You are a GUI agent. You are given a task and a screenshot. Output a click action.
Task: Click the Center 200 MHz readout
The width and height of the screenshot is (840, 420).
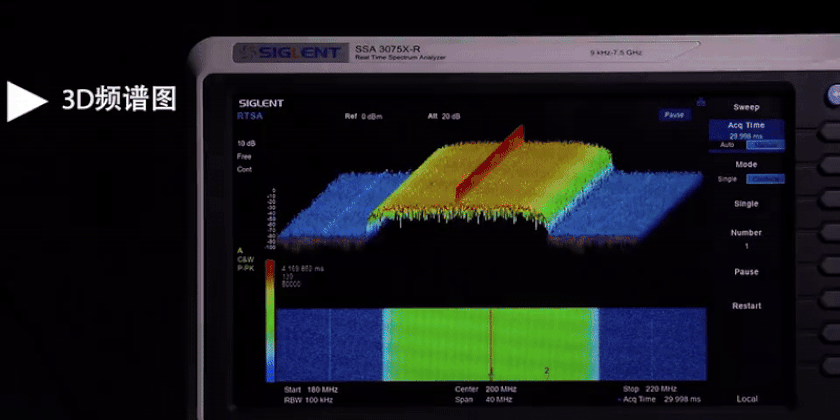(x=487, y=389)
